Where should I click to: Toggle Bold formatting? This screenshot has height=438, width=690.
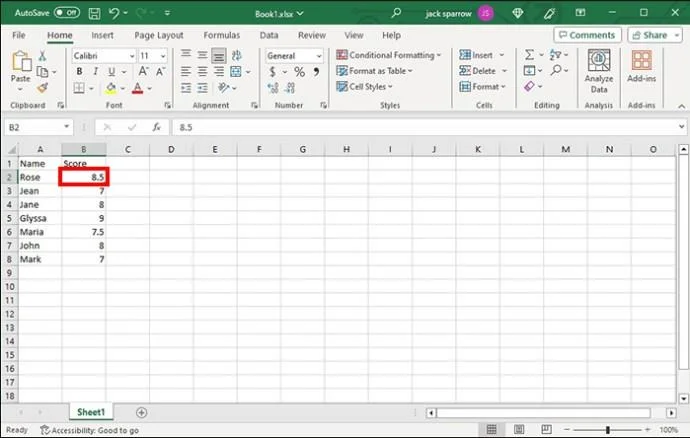coord(80,72)
